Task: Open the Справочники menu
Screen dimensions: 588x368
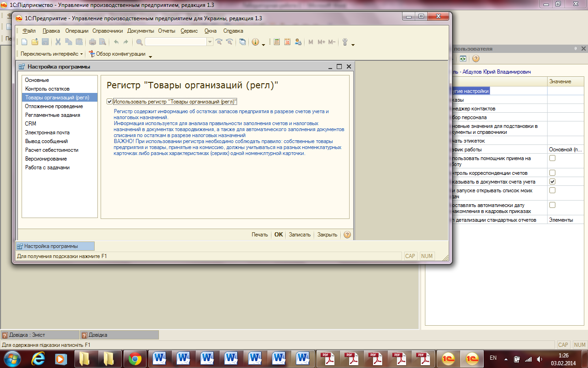Action: [107, 31]
